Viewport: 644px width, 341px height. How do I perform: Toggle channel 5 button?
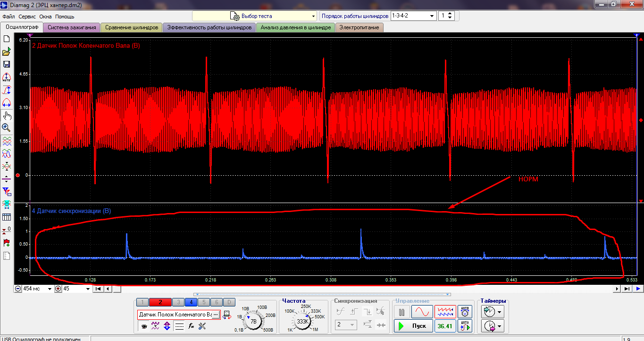203,302
